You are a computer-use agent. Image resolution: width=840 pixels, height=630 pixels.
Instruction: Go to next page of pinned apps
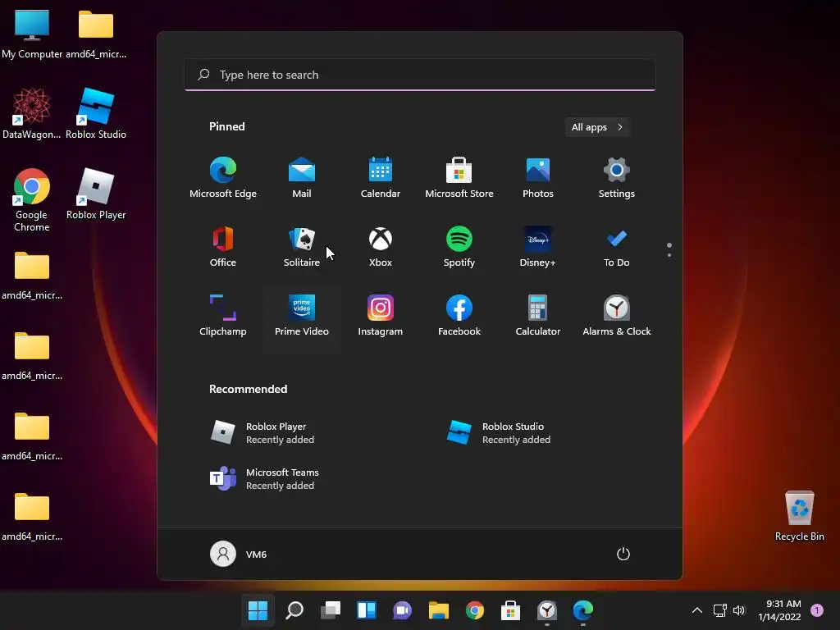click(x=669, y=255)
